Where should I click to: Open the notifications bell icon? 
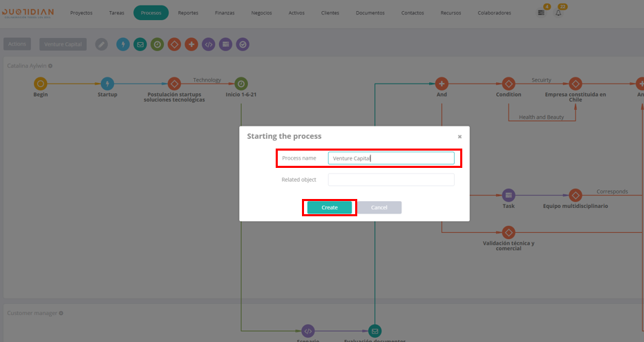click(558, 12)
